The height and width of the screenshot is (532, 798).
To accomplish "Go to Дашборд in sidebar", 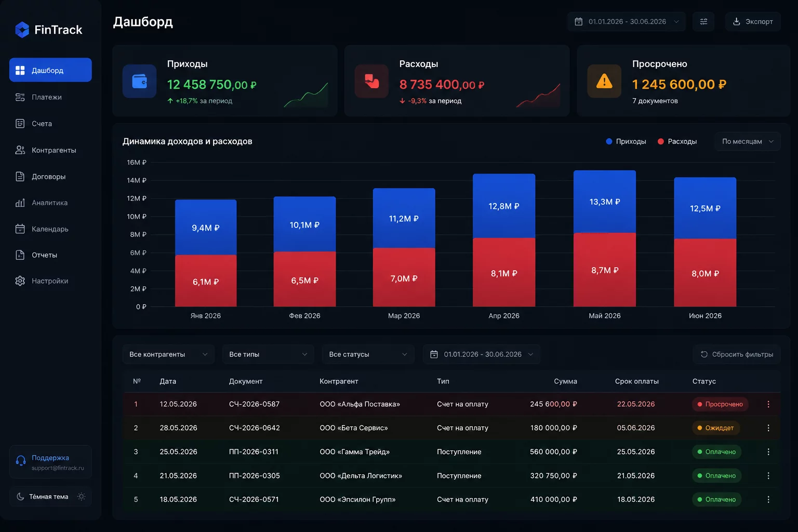I will pos(50,70).
